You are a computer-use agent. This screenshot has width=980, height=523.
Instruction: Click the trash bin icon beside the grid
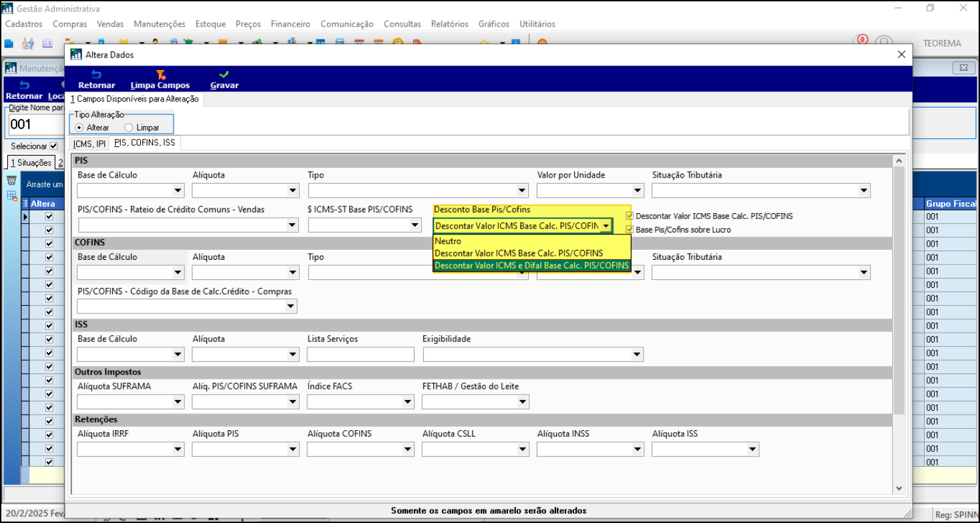click(x=11, y=181)
